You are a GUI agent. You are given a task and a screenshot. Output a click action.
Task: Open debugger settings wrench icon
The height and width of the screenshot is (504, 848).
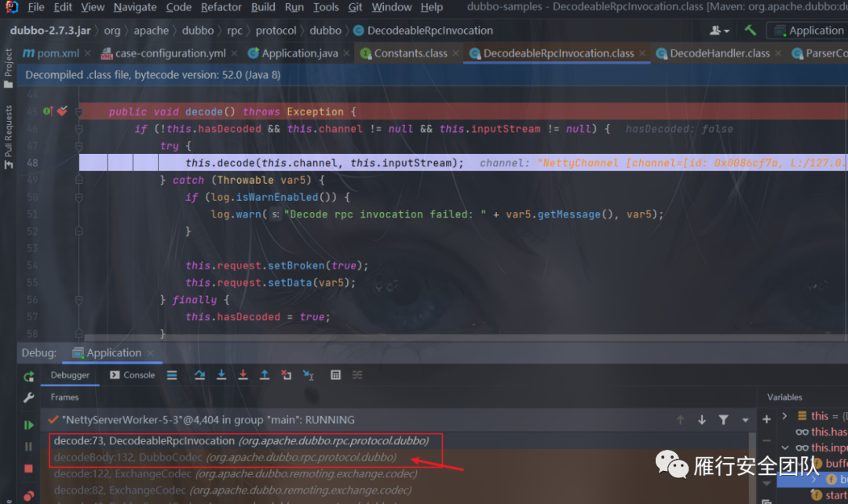click(29, 397)
